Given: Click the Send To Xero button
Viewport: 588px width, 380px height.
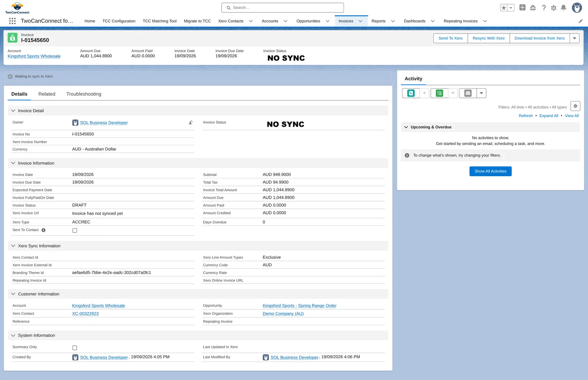Looking at the screenshot, I should click(451, 38).
